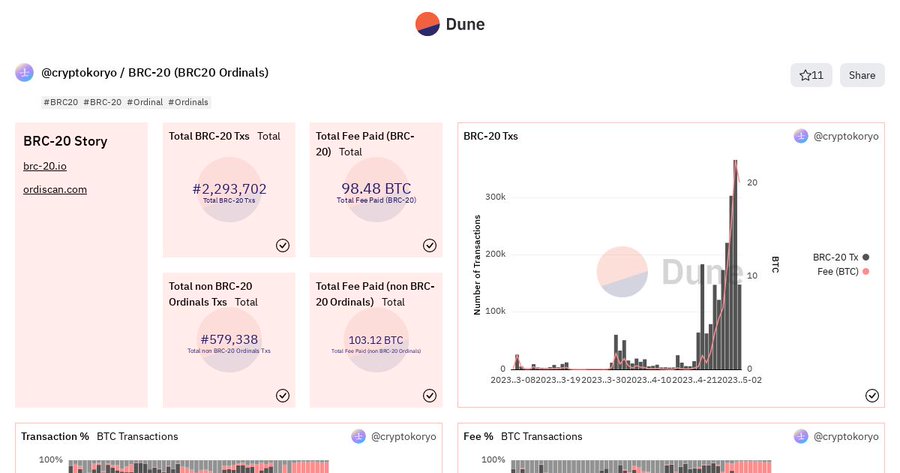Open the brc-20.io link
This screenshot has height=473, width=900.
point(45,166)
